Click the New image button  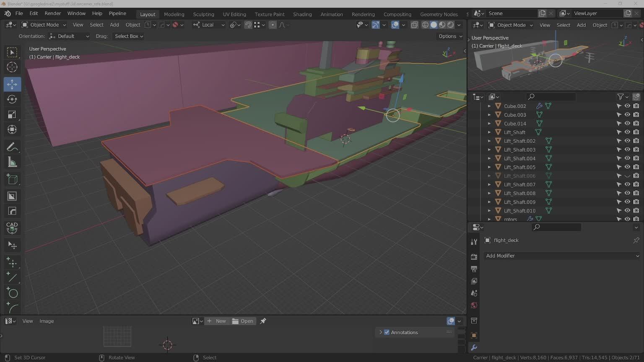tap(217, 321)
